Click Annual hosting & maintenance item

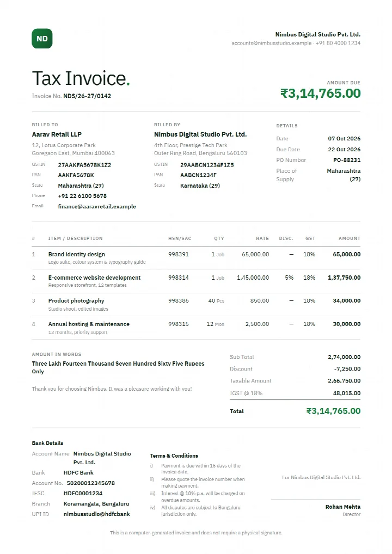(89, 324)
